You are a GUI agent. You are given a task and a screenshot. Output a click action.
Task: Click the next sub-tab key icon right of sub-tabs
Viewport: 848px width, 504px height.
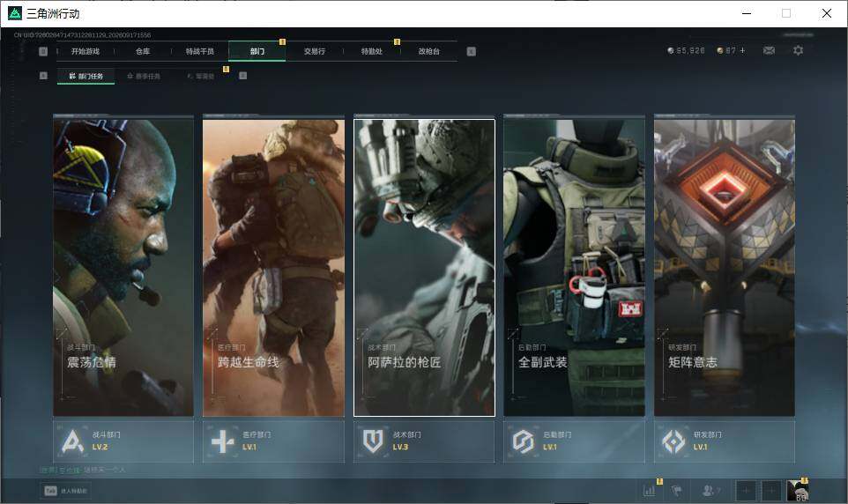pos(242,76)
